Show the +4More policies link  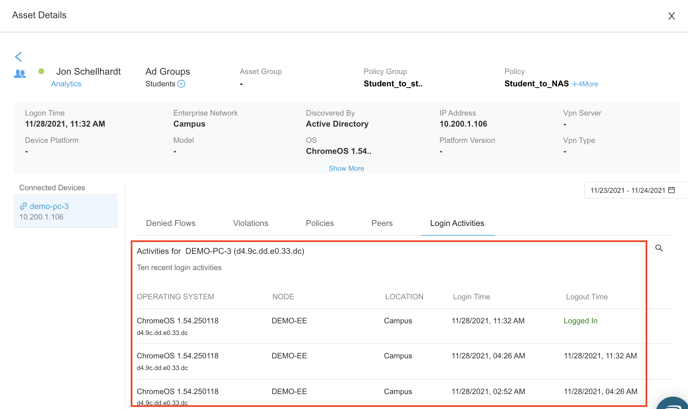tap(585, 84)
